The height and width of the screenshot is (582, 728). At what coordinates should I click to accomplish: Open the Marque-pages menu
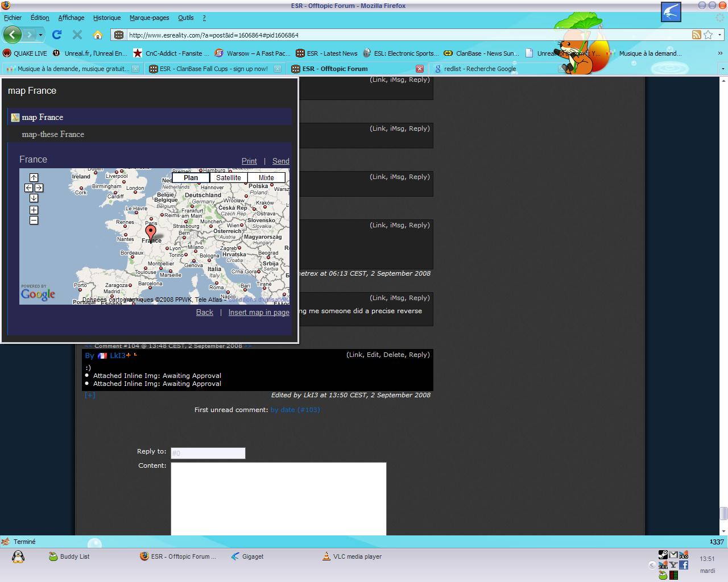(x=149, y=18)
